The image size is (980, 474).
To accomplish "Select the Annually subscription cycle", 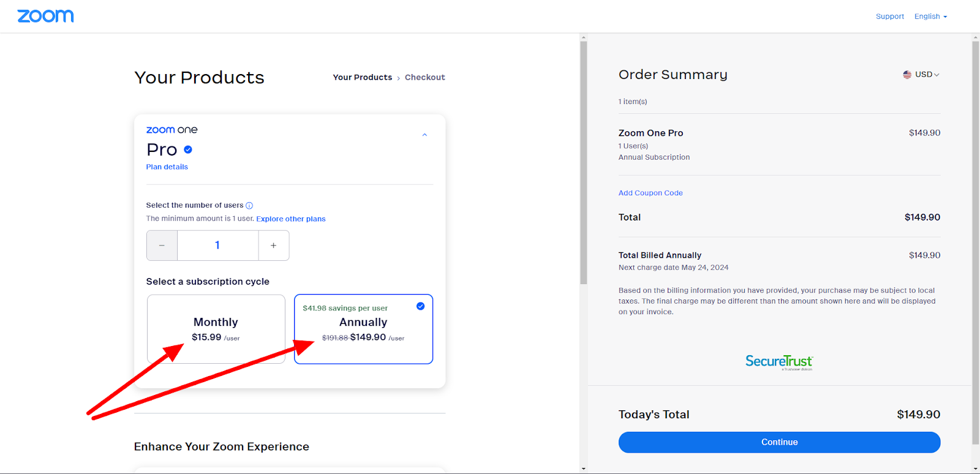I will 363,329.
